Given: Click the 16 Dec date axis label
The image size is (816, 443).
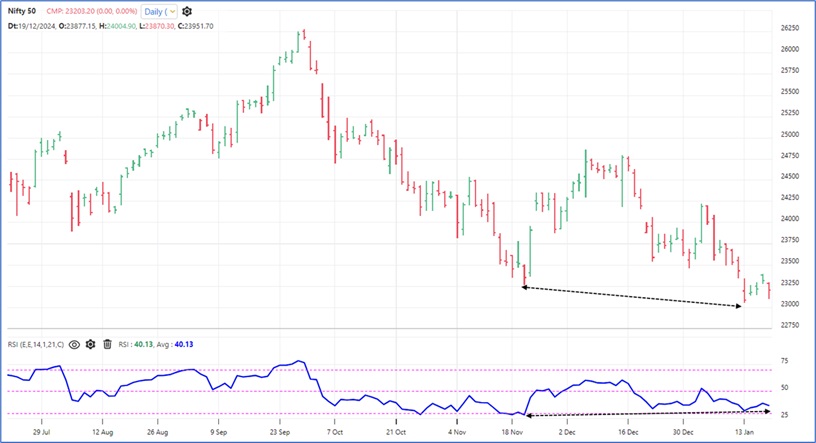Looking at the screenshot, I should click(x=628, y=432).
